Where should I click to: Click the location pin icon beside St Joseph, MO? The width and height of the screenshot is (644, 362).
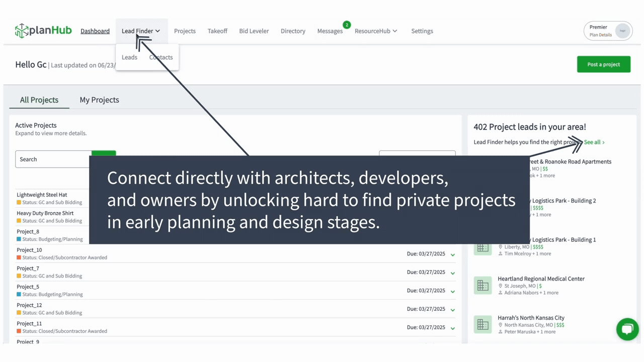[x=500, y=286]
